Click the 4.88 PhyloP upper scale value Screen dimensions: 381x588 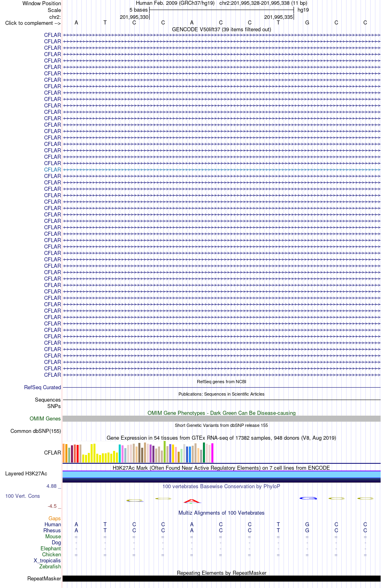[52, 486]
